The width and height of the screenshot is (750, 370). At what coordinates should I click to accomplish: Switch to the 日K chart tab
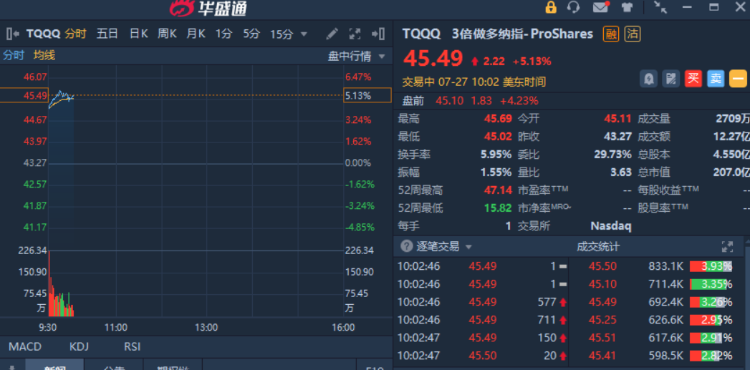coord(138,34)
